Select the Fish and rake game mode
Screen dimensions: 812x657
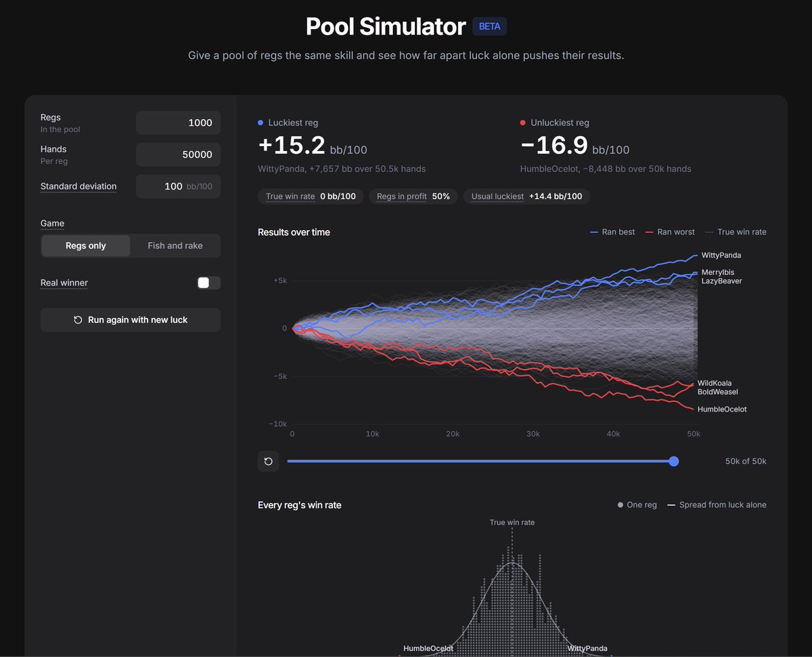pyautogui.click(x=175, y=246)
